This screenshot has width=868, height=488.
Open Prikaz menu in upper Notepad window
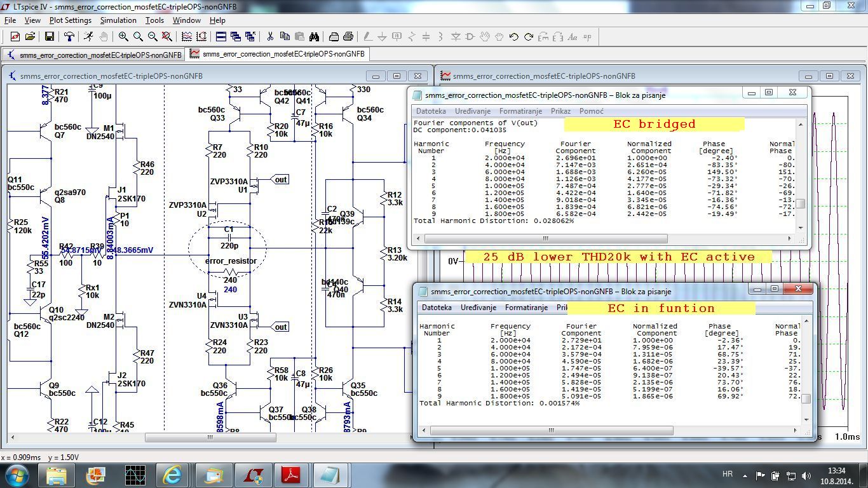click(x=560, y=111)
